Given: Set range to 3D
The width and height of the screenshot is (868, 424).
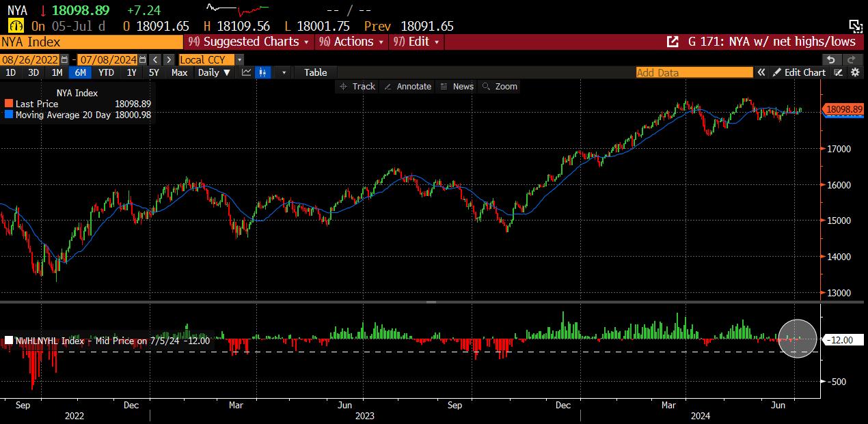Looking at the screenshot, I should (33, 72).
